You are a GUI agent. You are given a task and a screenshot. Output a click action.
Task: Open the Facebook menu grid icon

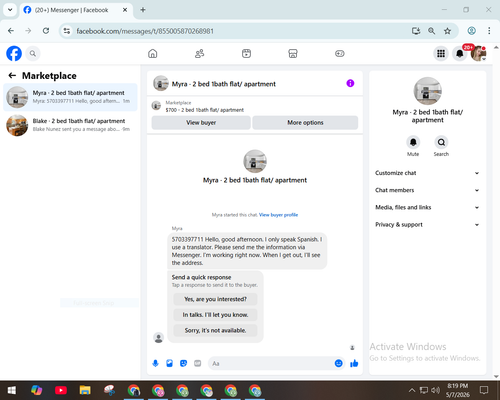(441, 53)
